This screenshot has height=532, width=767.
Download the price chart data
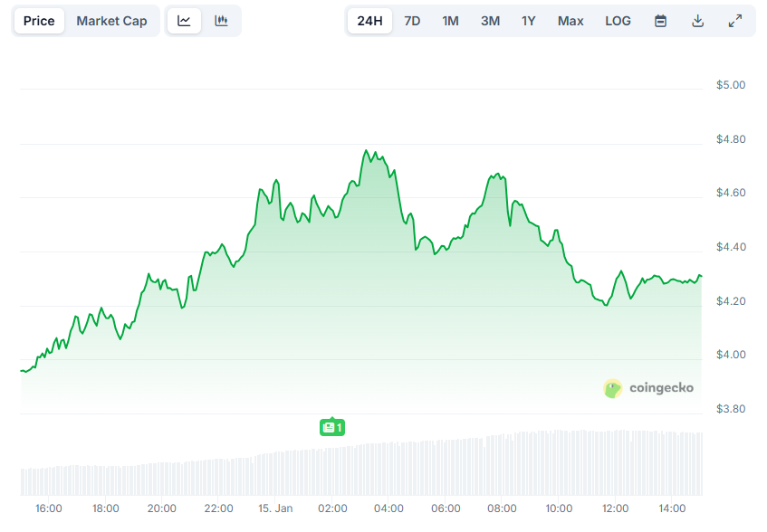(697, 20)
